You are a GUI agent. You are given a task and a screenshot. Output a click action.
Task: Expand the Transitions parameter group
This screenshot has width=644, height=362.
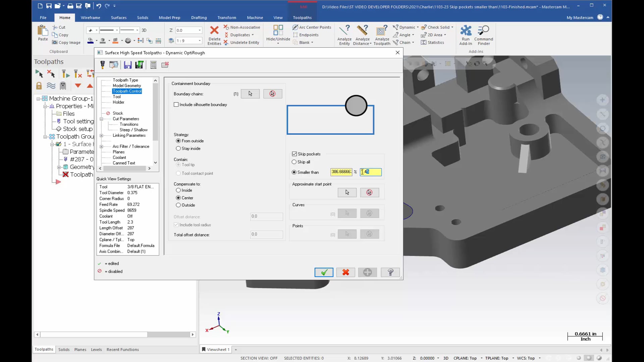[129, 124]
